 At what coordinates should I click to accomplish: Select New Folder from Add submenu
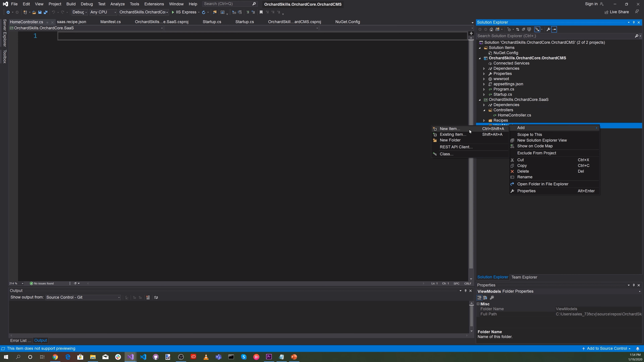[470, 140]
